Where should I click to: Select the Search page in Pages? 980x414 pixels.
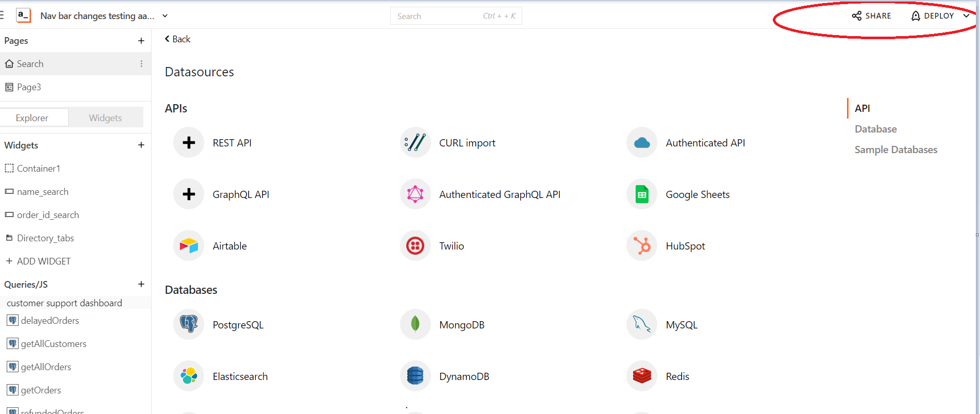point(75,64)
